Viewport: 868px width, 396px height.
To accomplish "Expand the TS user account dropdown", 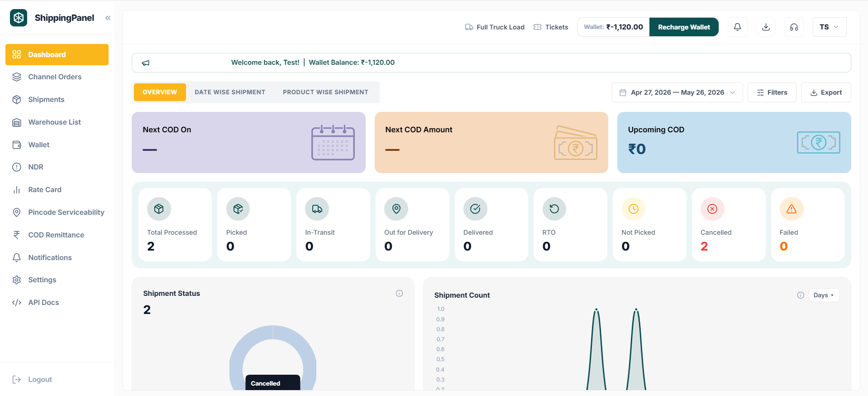I will click(x=830, y=27).
